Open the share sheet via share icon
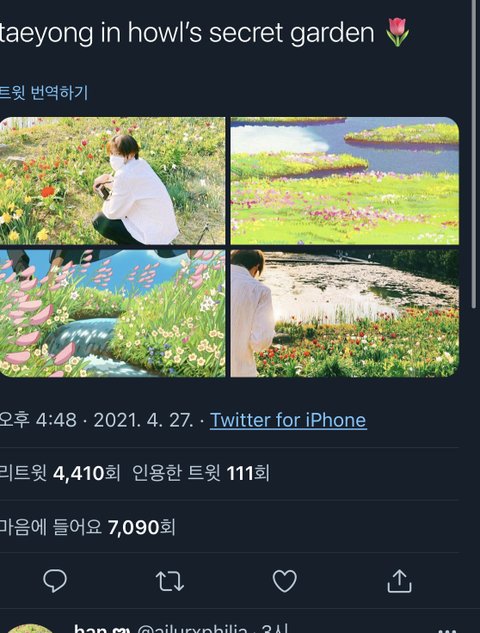This screenshot has width=480, height=633. (399, 581)
